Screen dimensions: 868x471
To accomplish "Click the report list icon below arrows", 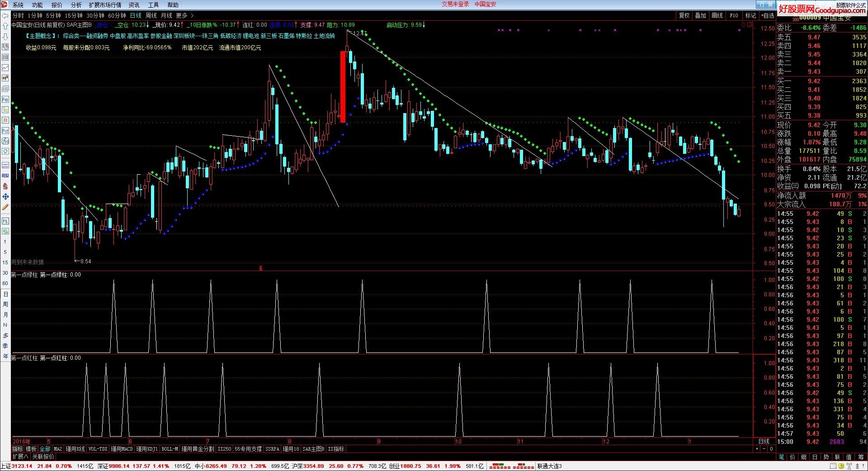I will click(x=5, y=47).
